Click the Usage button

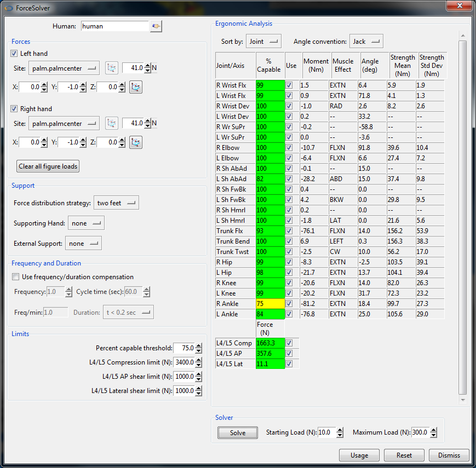[359, 455]
